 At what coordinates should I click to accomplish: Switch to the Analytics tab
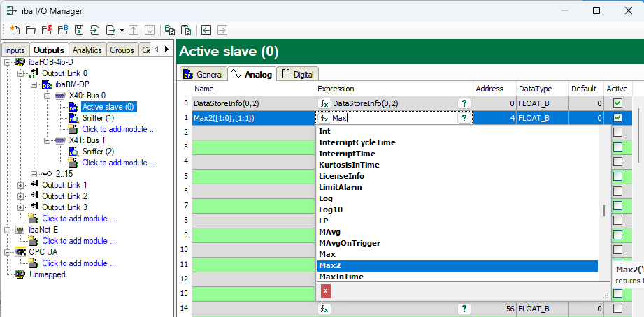point(87,50)
